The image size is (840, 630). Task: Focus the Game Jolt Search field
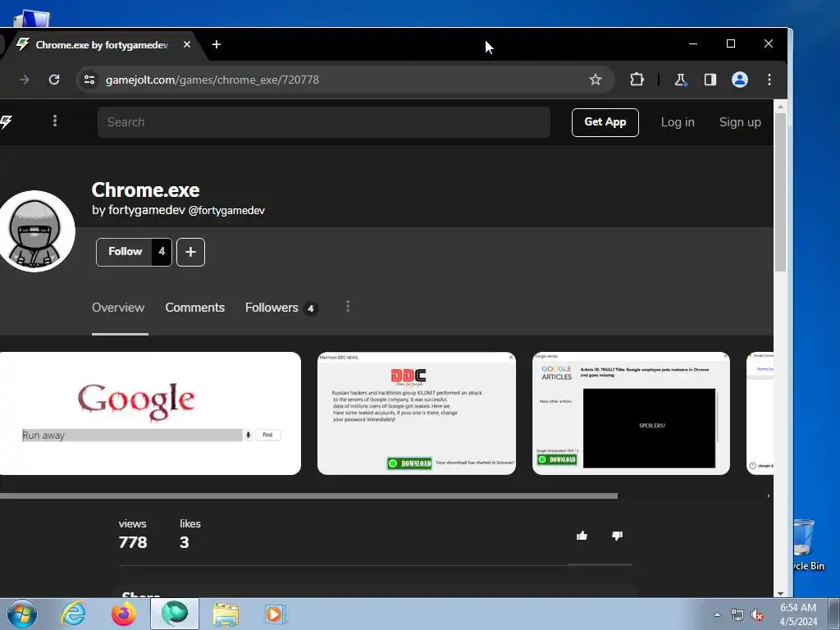(x=323, y=122)
